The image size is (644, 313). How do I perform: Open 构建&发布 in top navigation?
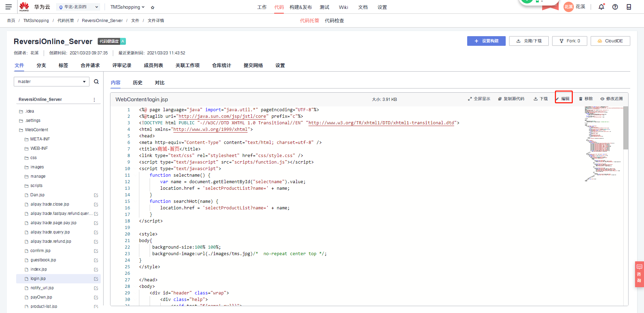[301, 7]
